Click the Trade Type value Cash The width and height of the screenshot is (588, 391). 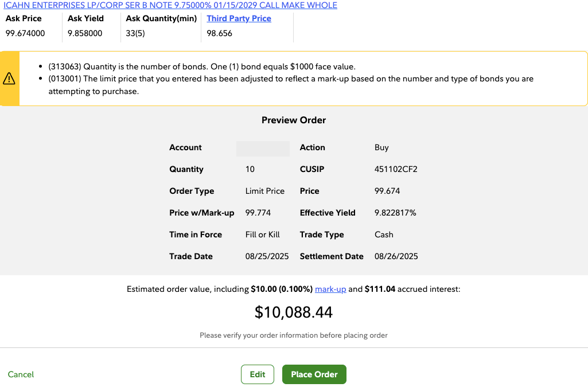coord(384,234)
